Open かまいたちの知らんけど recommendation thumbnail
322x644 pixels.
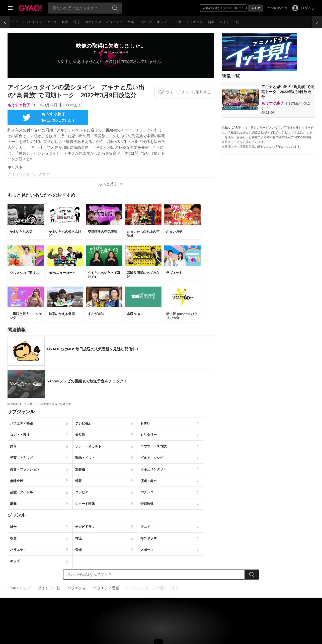(x=65, y=214)
